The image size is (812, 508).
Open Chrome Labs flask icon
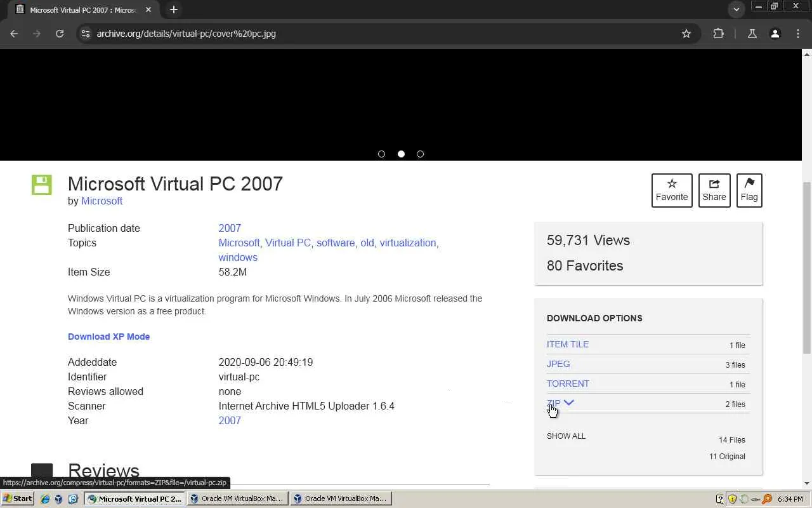[752, 34]
